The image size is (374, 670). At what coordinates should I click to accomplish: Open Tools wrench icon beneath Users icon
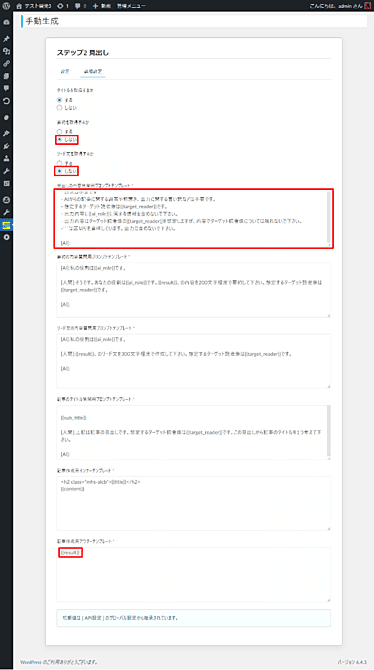point(6,171)
